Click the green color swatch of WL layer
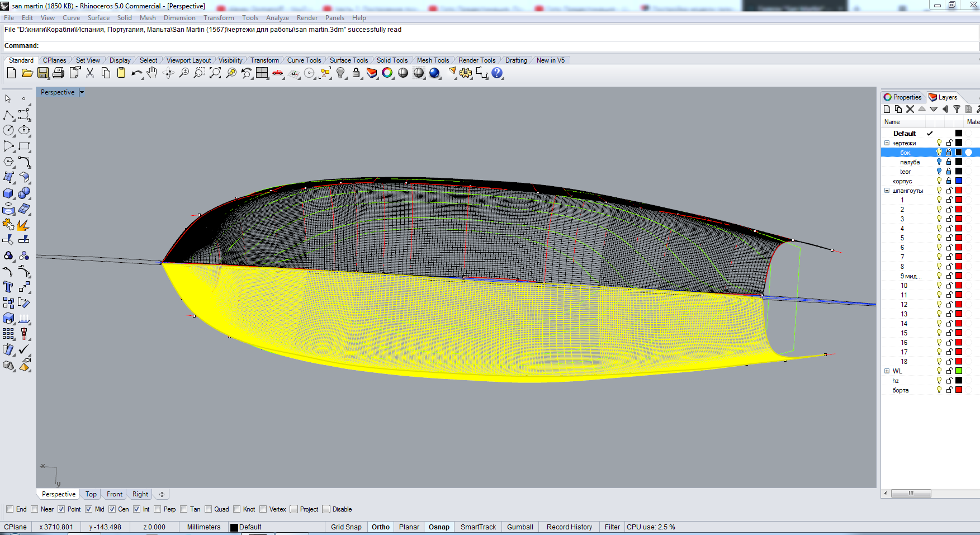Viewport: 980px width, 535px height. [959, 371]
